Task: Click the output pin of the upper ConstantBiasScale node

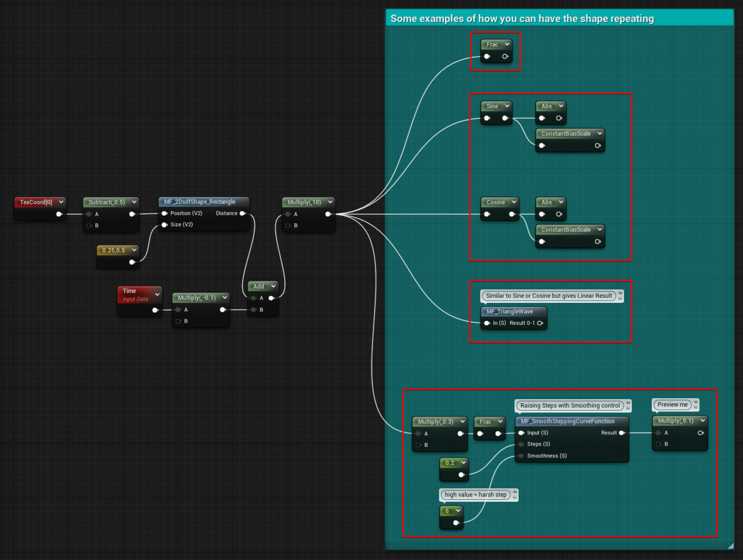Action: click(x=598, y=146)
